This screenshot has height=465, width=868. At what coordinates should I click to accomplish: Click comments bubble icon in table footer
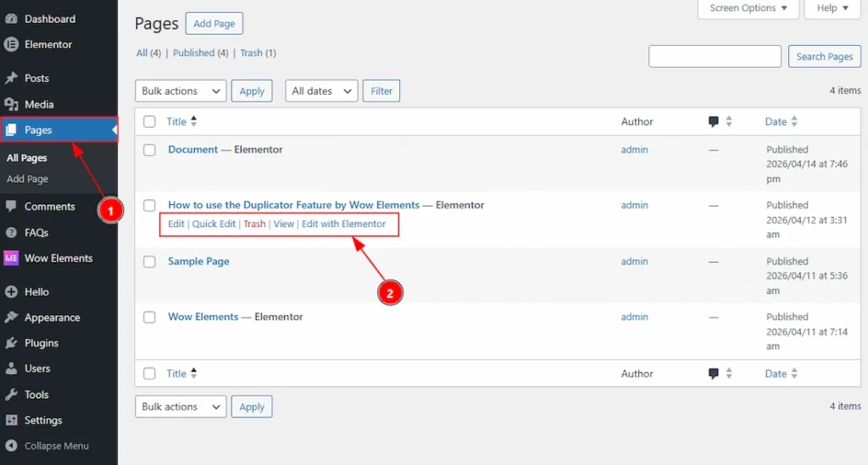[x=714, y=374]
